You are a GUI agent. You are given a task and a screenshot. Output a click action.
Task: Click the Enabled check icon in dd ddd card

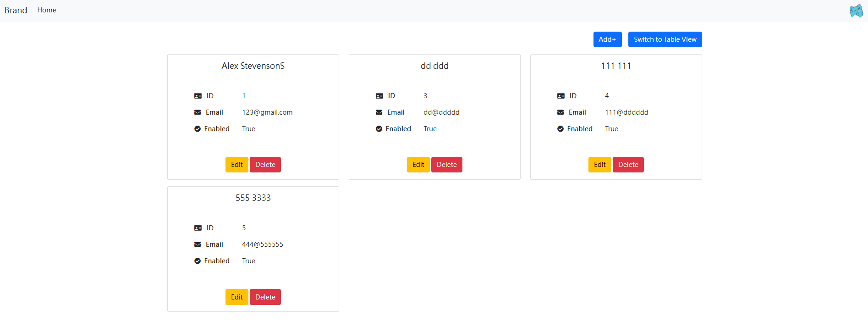point(379,129)
